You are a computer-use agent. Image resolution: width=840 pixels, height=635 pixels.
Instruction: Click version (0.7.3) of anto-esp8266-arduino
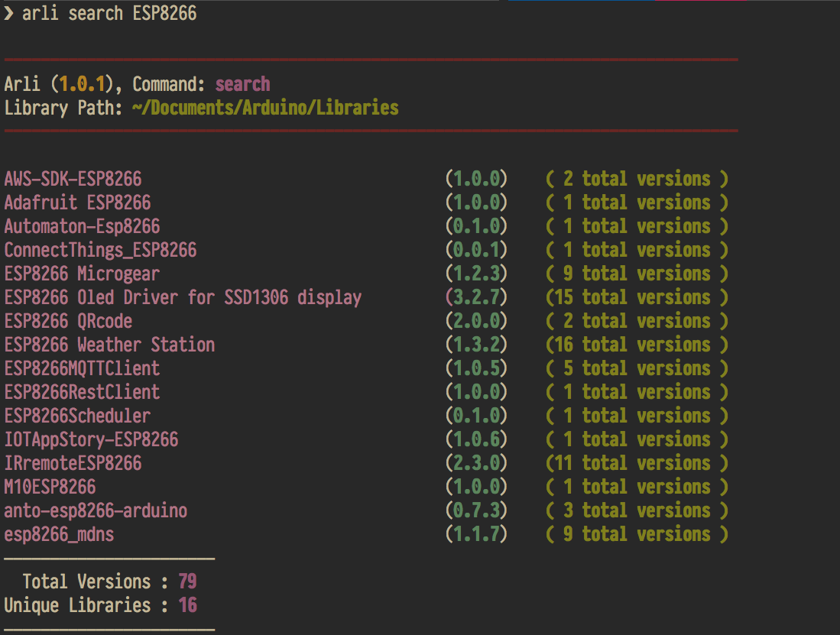coord(476,510)
